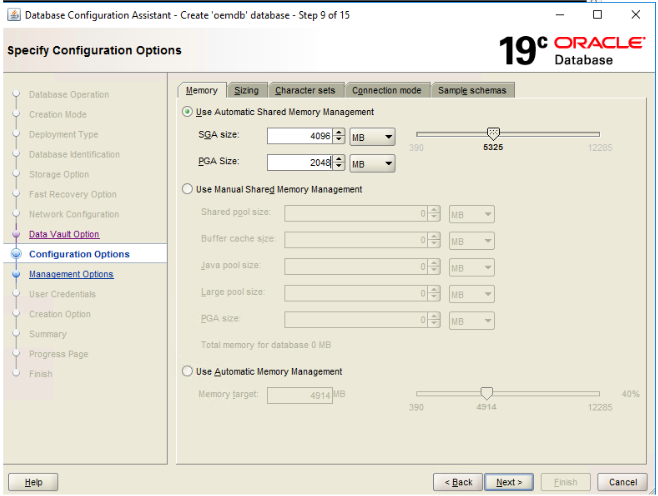Open the Character sets tab

(305, 90)
